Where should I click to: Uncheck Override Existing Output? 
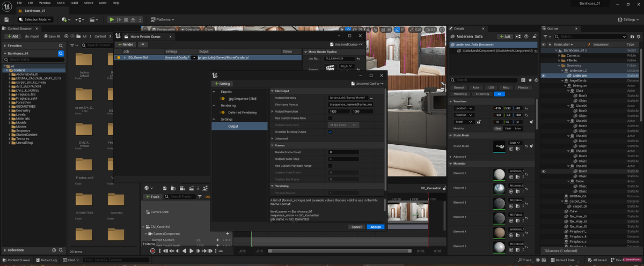point(330,131)
